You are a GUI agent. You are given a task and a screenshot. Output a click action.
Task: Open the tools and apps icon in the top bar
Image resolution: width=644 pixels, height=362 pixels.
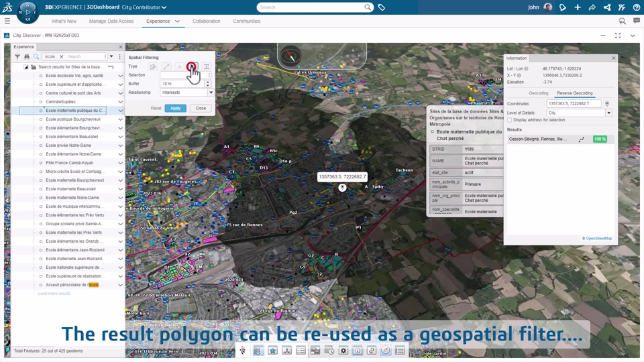pyautogui.click(x=622, y=7)
